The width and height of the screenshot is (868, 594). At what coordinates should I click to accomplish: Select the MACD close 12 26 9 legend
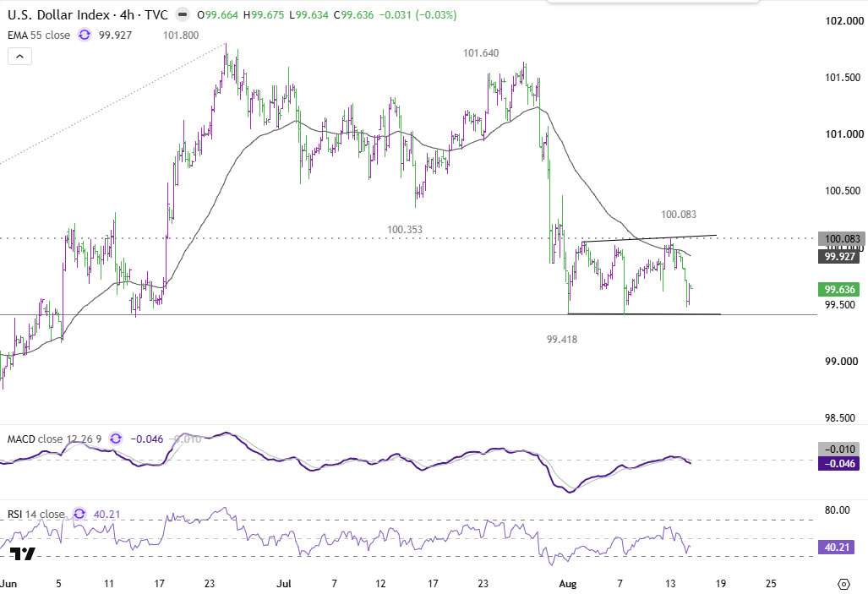[x=54, y=439]
